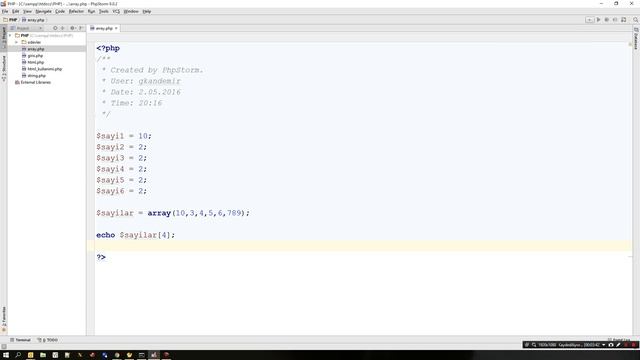The image size is (640, 360).
Task: Toggle the Project tool window stripe
Action: coord(4,37)
